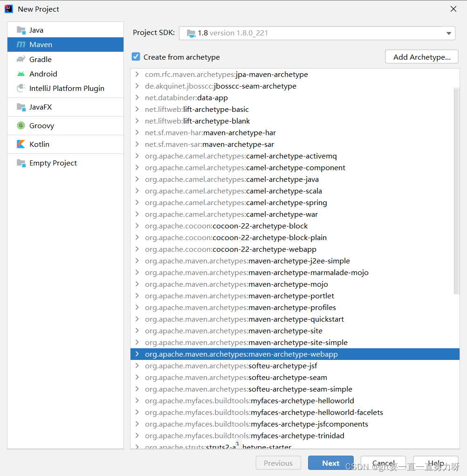
Task: Expand the jpa-maven-archetype node
Action: click(137, 75)
